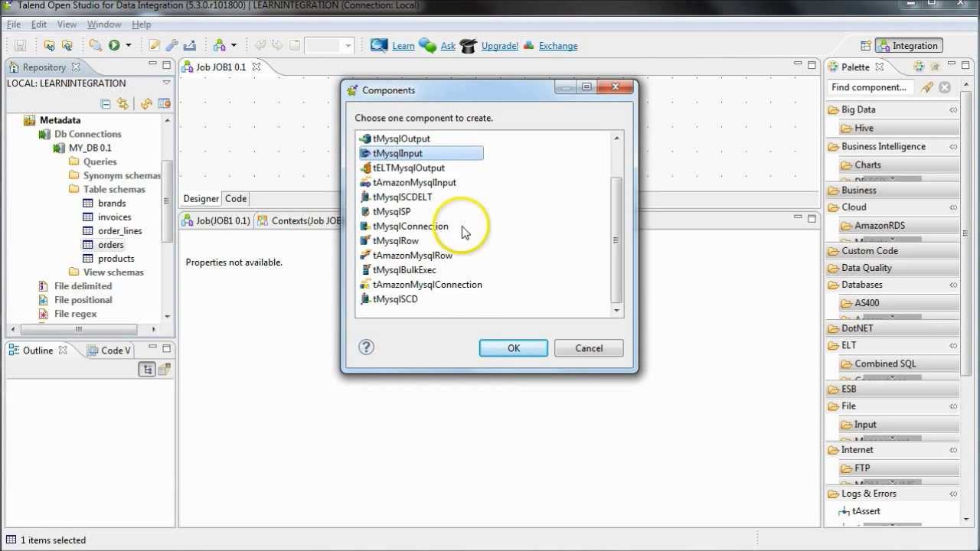Click the wrench settings toolbar icon
This screenshot has height=551, width=980.
point(171,46)
